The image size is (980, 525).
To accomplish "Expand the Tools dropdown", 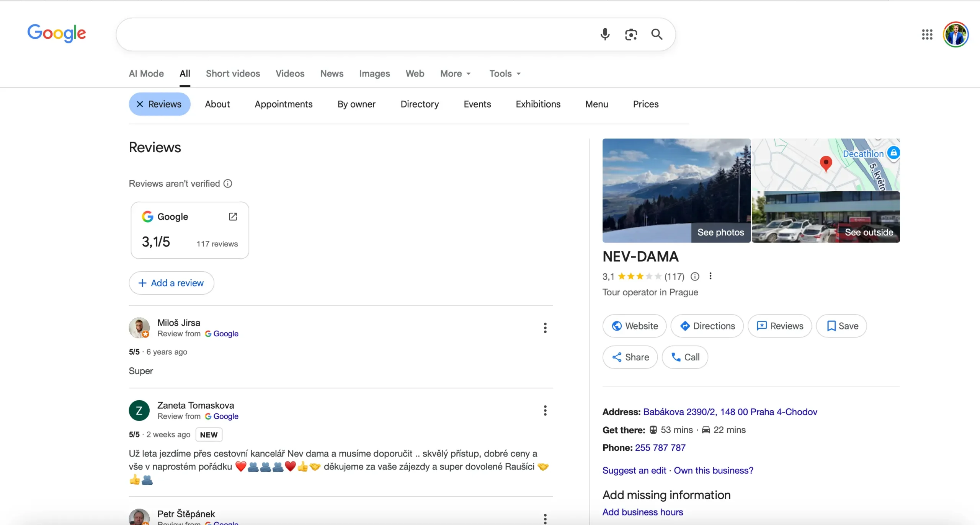I will coord(504,73).
